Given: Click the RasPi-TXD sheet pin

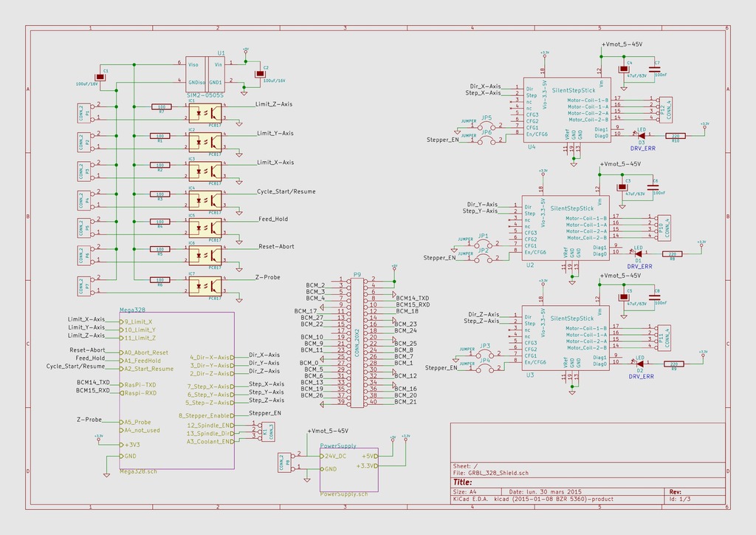Looking at the screenshot, I should tap(138, 385).
